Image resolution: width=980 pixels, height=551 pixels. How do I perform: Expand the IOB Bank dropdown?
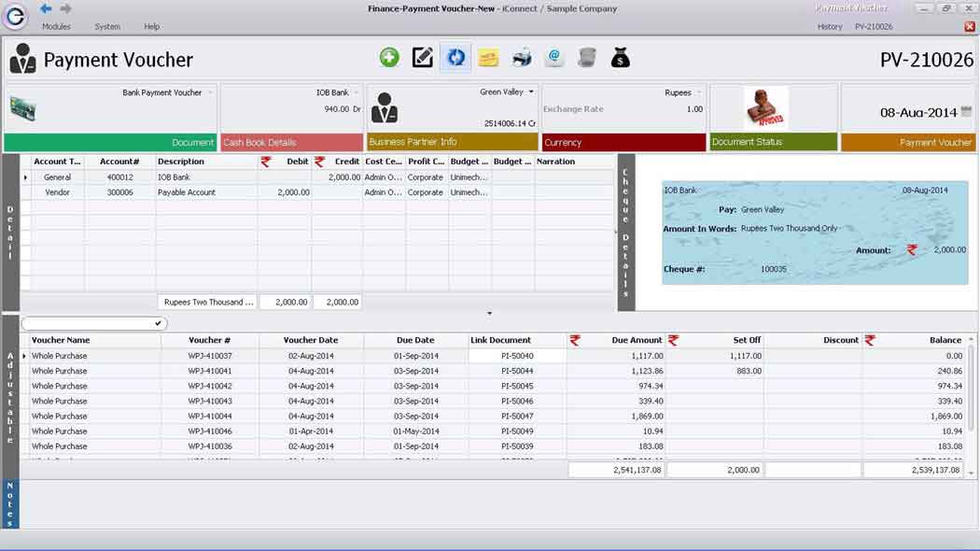point(357,92)
